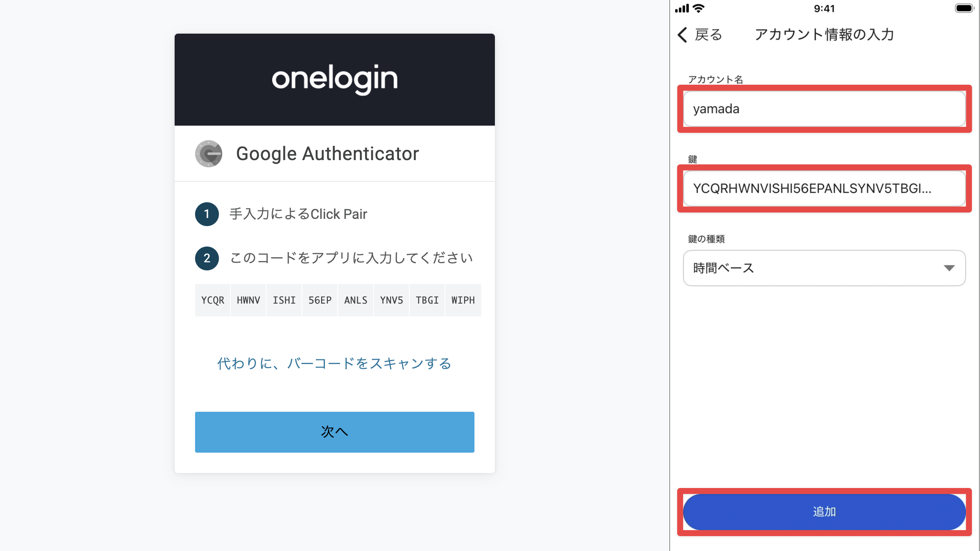
Task: Tap the back chevron beside 戻る
Action: [682, 34]
